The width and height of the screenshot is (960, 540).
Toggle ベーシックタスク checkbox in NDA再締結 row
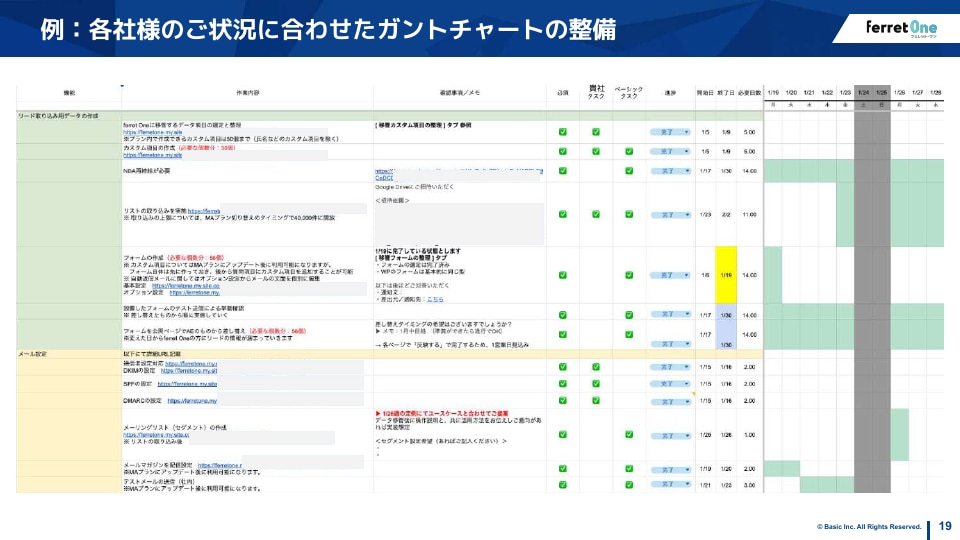coord(629,171)
